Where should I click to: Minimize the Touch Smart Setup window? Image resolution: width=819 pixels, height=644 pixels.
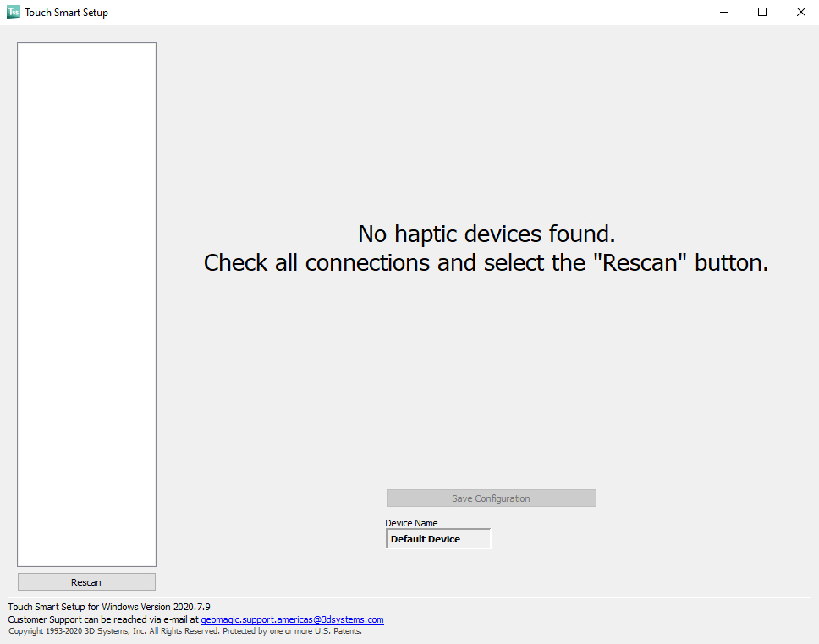[x=724, y=12]
